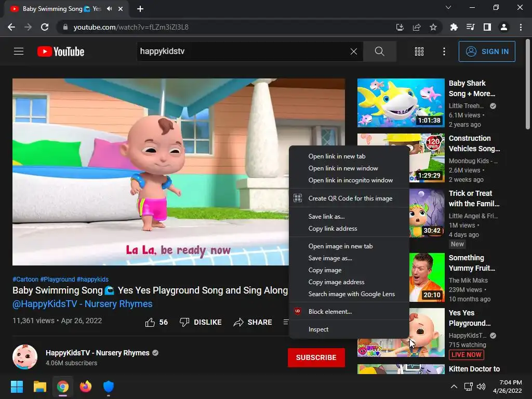This screenshot has width=532, height=399.
Task: Open Something Yummy Fruit video thumbnail
Action: click(x=427, y=277)
